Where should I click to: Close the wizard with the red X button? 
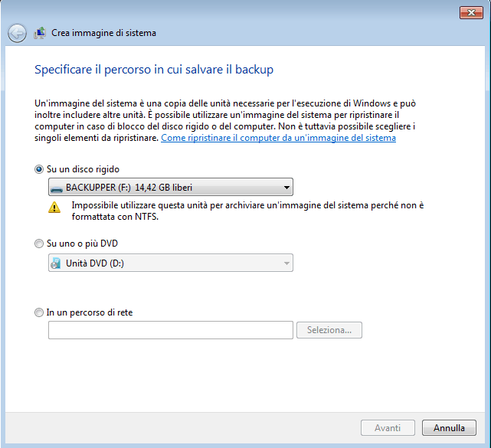(x=470, y=11)
